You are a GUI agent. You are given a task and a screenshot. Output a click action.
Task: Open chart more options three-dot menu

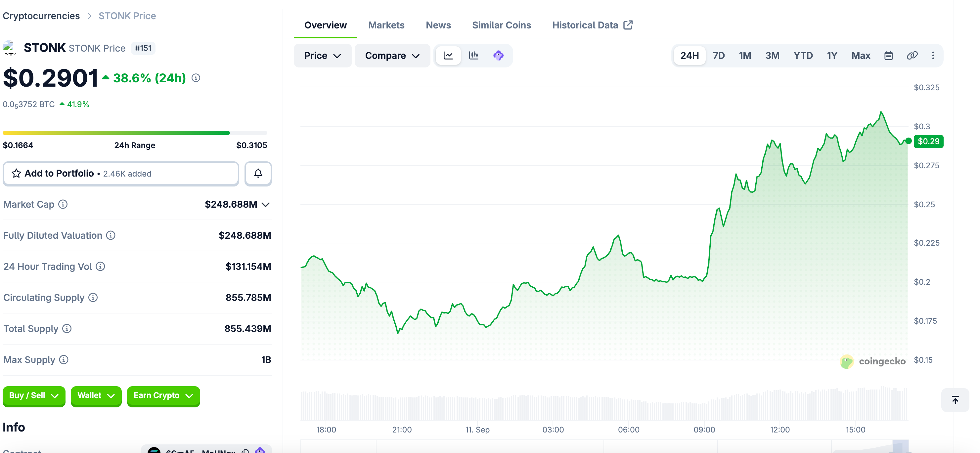tap(933, 56)
